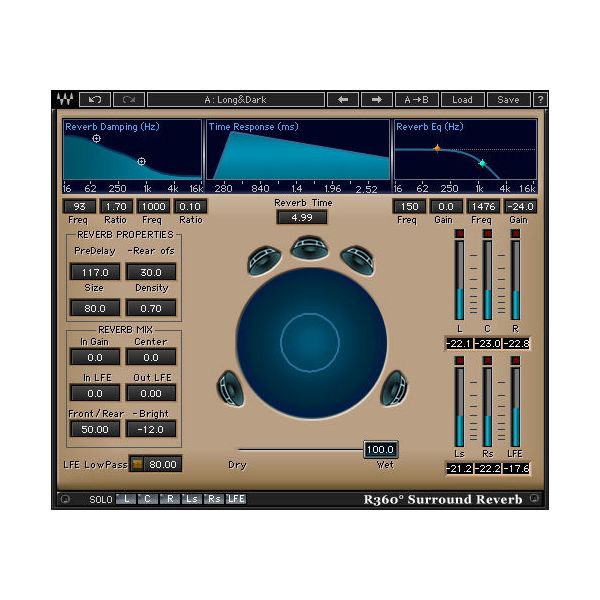Undo the last change
600x600 pixels.
coord(95,99)
